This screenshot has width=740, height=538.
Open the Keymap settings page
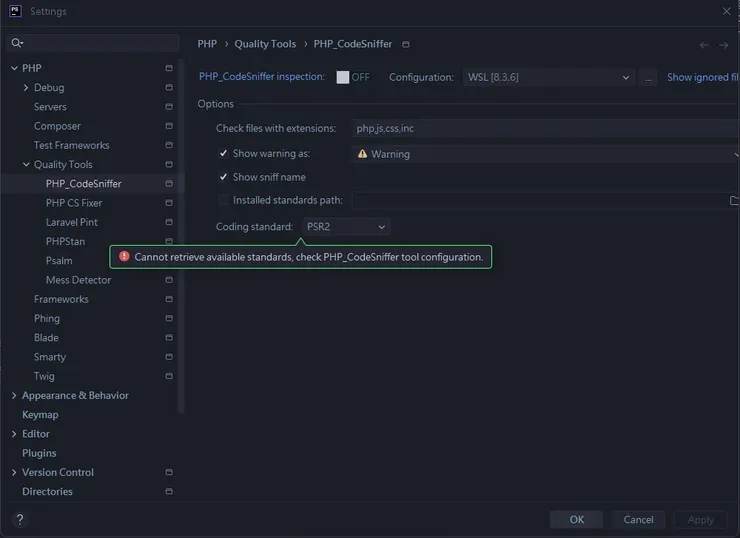[x=40, y=415]
